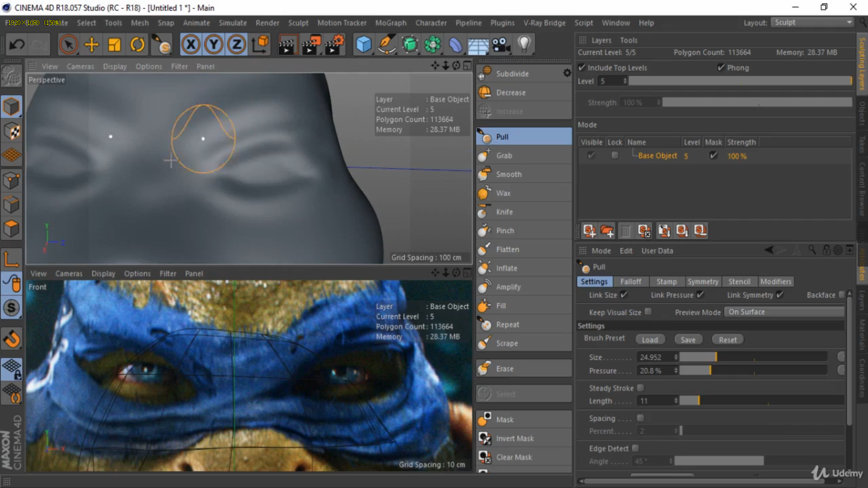Open the Subdivide options gear

click(567, 73)
